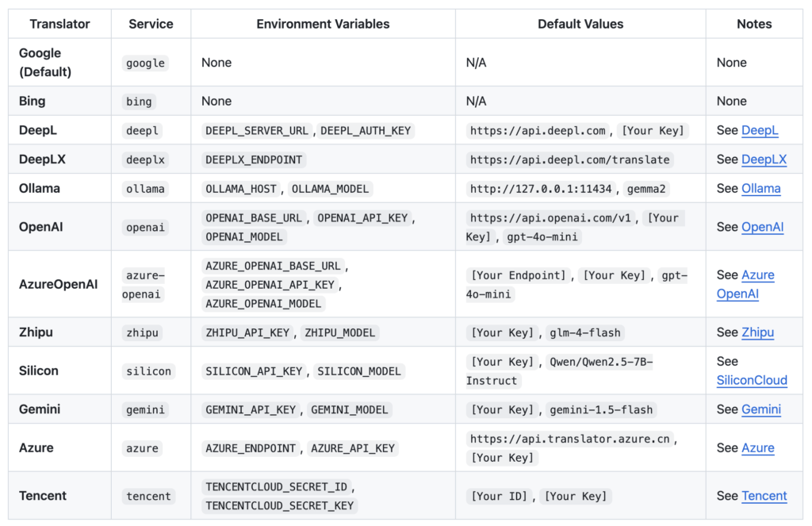The width and height of the screenshot is (812, 526).
Task: Open the Tencent notes link
Action: [764, 496]
